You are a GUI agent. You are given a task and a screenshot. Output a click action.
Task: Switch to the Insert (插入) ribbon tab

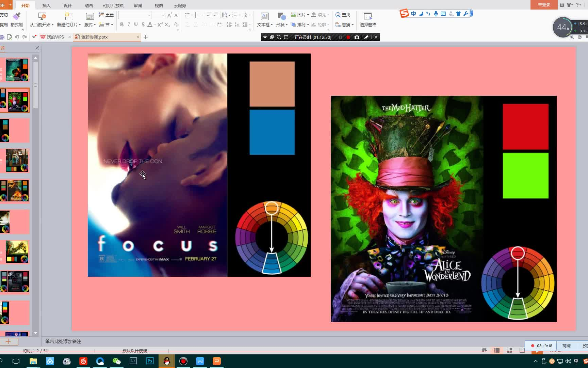click(46, 5)
